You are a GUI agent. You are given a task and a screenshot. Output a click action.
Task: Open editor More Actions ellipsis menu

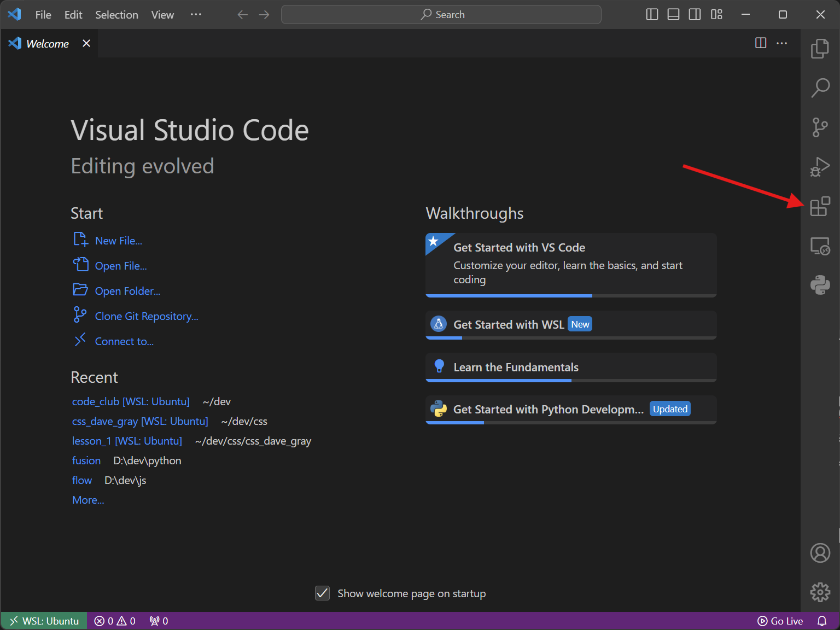[x=782, y=43]
